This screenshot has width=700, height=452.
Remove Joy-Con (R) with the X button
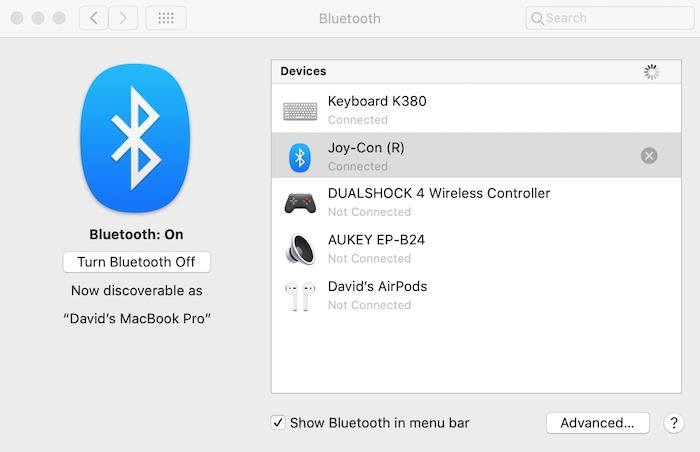(649, 156)
